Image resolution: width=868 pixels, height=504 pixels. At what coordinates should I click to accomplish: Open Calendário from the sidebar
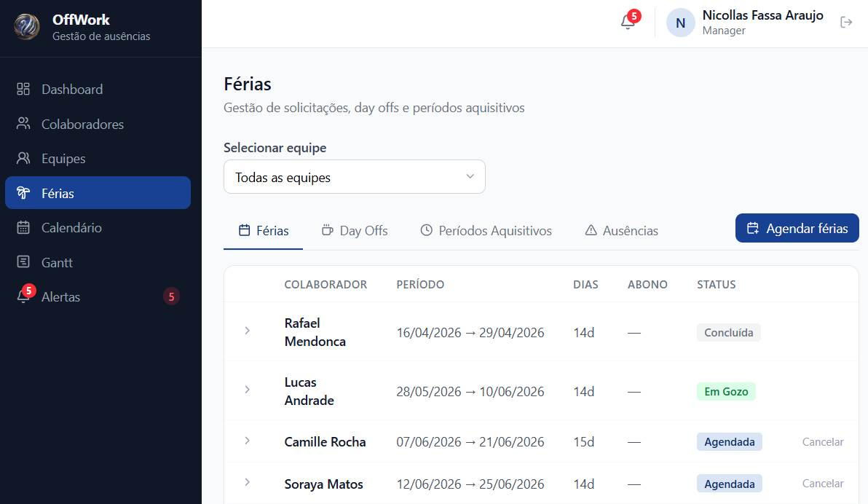(98, 228)
